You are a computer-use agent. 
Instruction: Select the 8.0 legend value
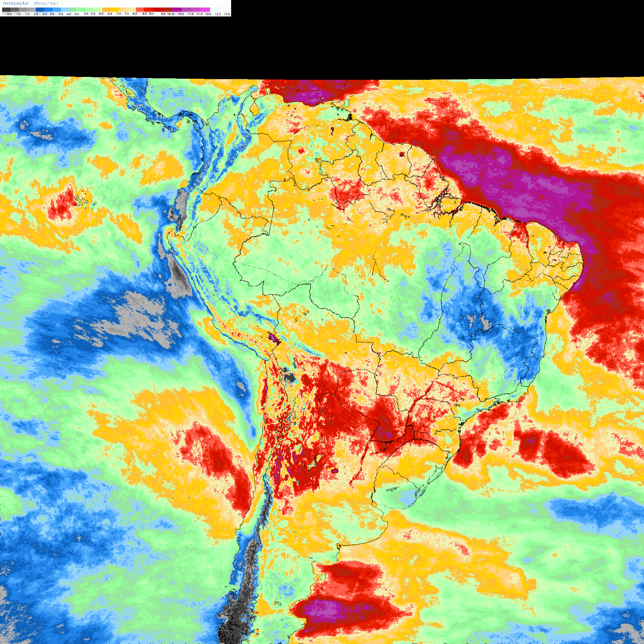pos(135,14)
